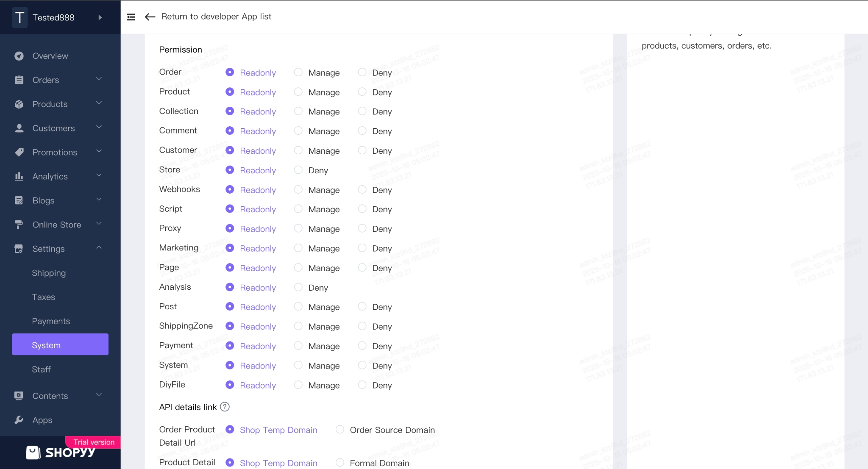This screenshot has height=469, width=868.
Task: Click the Apps wrench icon
Action: [x=19, y=420]
